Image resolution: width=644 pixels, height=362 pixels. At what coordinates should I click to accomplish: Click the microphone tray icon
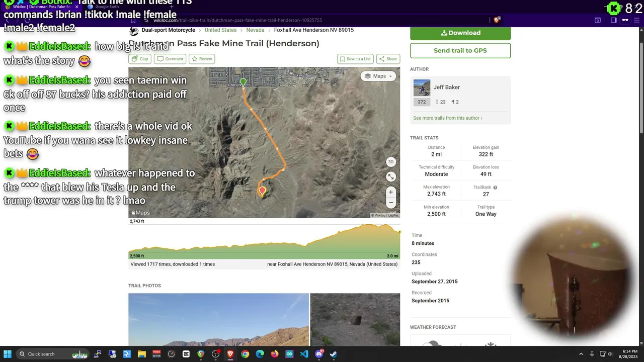(592, 354)
